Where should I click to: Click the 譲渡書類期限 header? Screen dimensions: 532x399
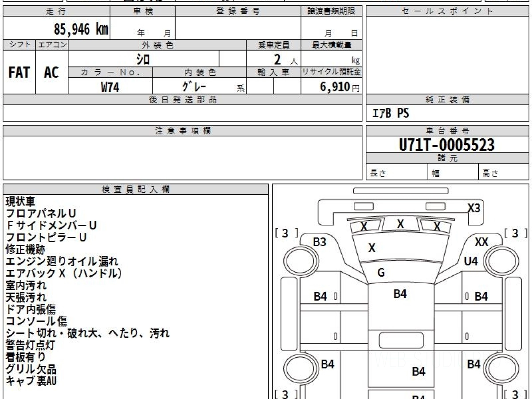click(331, 12)
